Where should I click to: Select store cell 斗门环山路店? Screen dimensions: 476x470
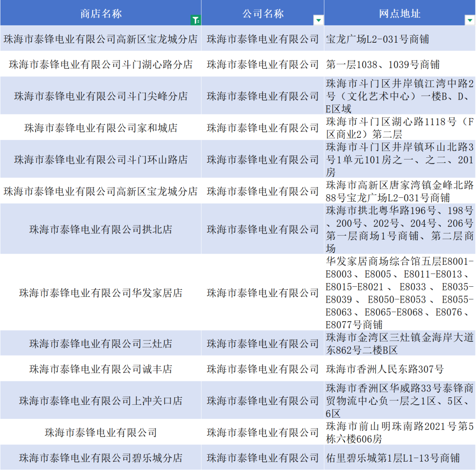101,159
